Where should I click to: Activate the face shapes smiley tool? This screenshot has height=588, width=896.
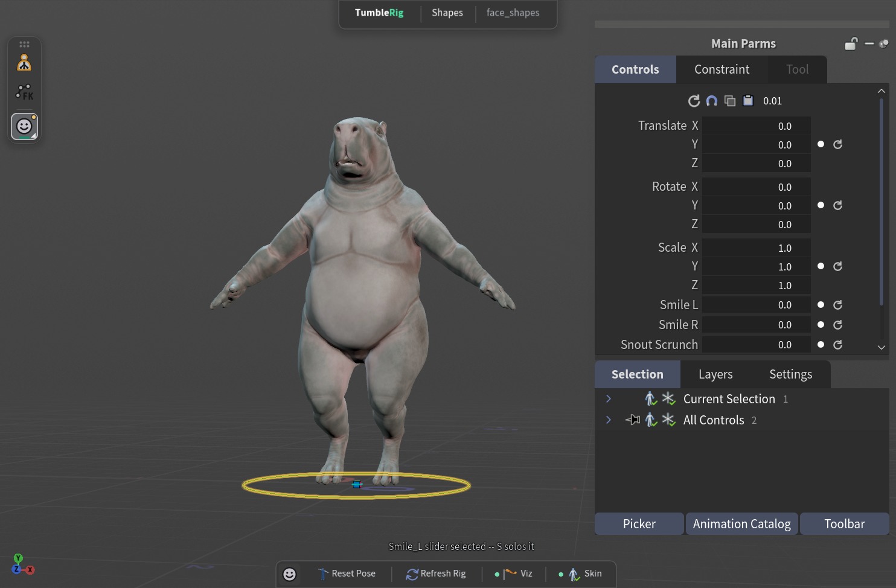pyautogui.click(x=24, y=126)
